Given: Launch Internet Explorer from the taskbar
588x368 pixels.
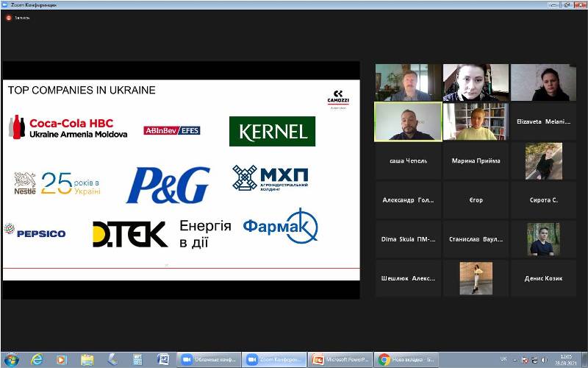Looking at the screenshot, I should click(37, 360).
